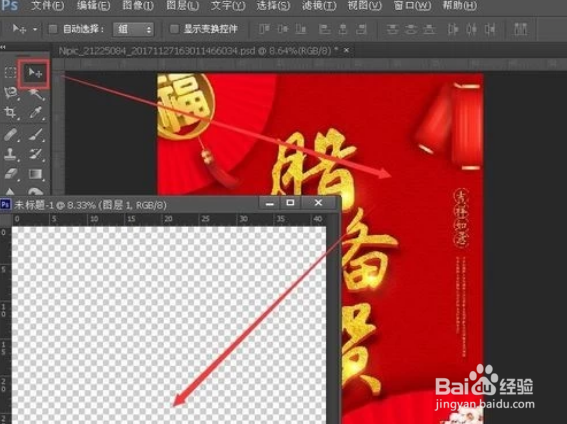Select the Crop tool
567x424 pixels.
click(x=10, y=113)
